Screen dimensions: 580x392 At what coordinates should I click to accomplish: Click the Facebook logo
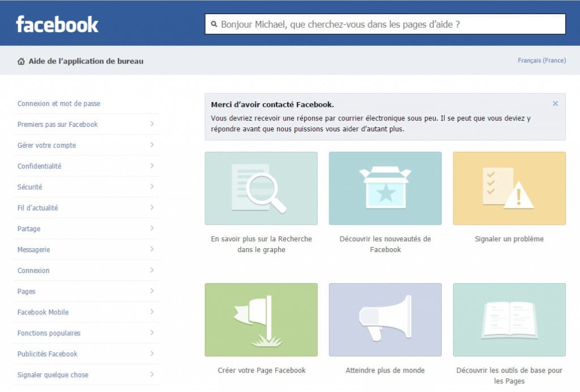57,24
